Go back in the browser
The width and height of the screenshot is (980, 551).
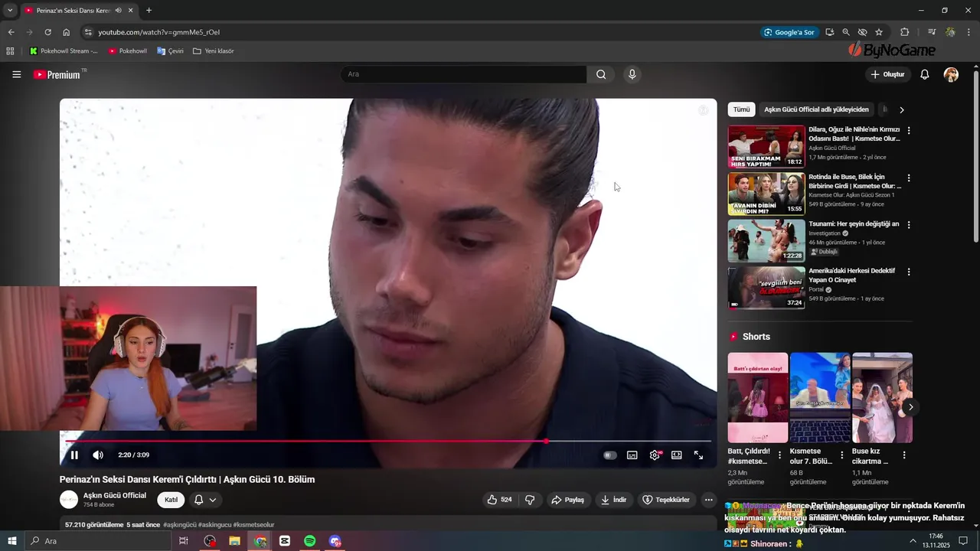tap(11, 32)
